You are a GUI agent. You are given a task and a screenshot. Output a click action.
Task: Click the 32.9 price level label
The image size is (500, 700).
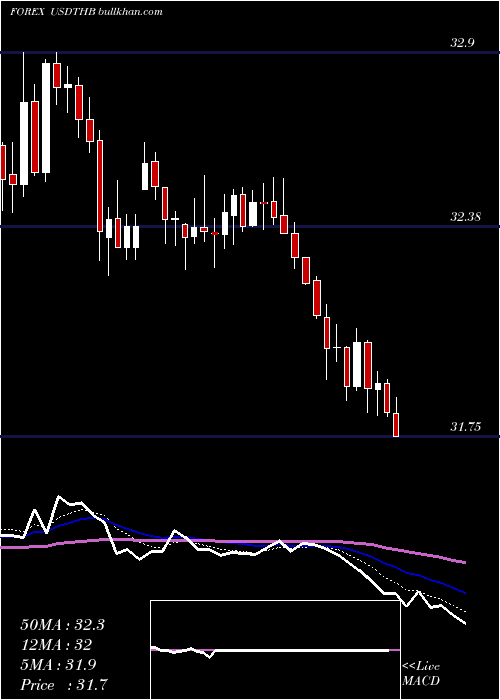click(x=462, y=43)
